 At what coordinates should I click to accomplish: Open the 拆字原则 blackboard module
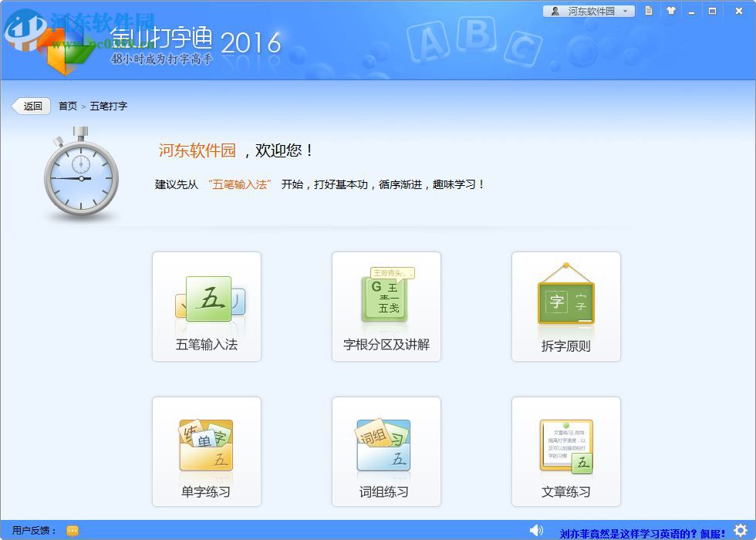tap(565, 305)
